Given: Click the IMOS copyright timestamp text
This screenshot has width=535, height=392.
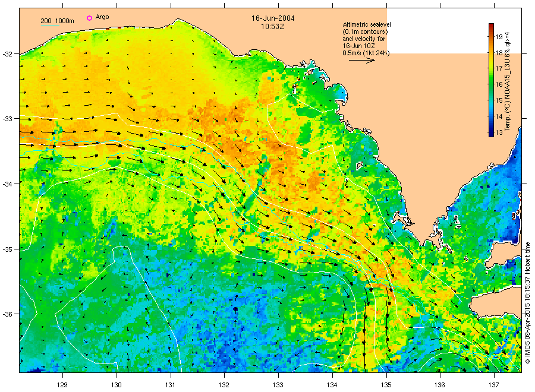Looking at the screenshot, I should click(527, 303).
